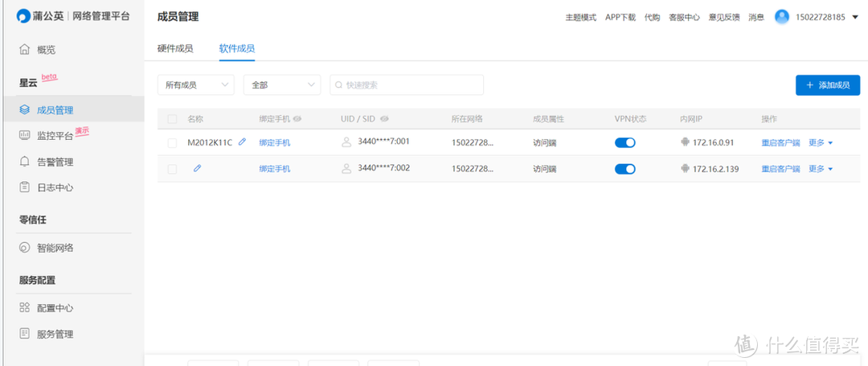The width and height of the screenshot is (868, 366).
Task: Toggle VPN switch for 172.16.0.91
Action: click(x=625, y=143)
